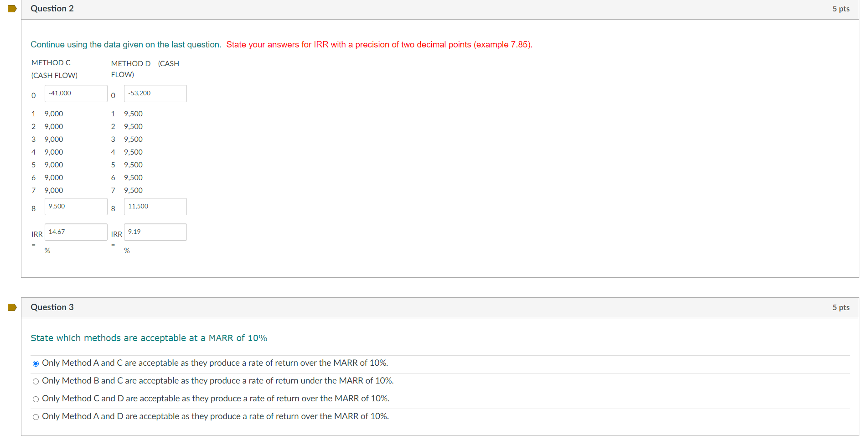
Task: Click 'State which methods are acceptable' prompt
Action: [x=149, y=338]
